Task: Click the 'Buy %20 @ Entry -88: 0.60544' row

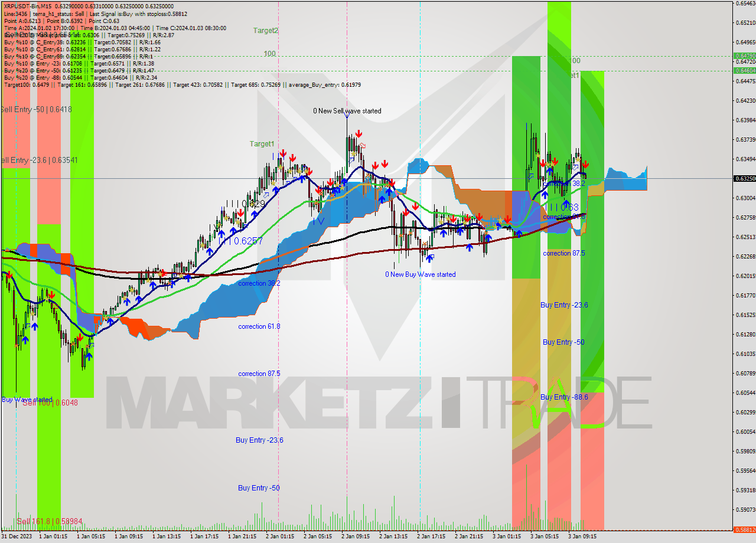Action: pos(80,78)
